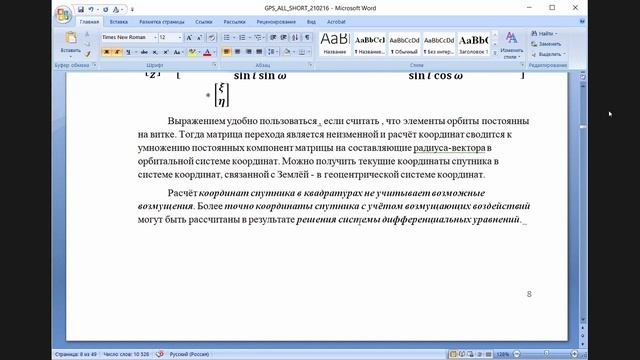
Task: Apply the Обычный style
Action: [404, 44]
